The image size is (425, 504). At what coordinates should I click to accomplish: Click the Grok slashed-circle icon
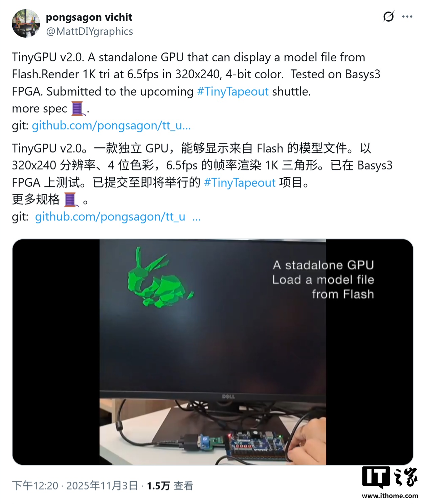[388, 17]
